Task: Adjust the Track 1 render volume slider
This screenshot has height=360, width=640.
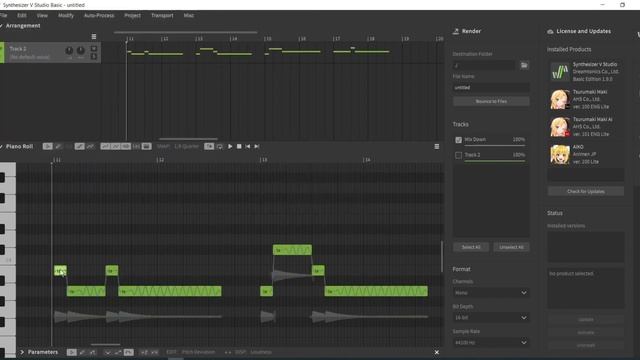Action: pos(495,161)
